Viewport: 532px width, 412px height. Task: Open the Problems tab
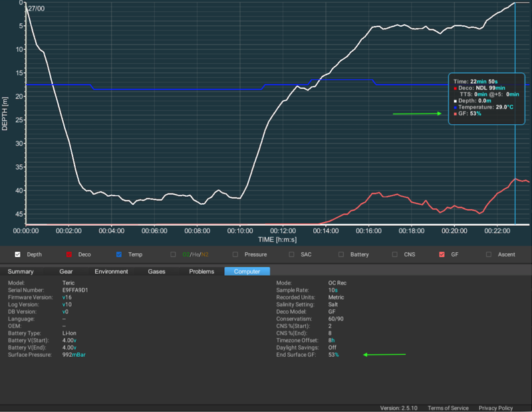pyautogui.click(x=201, y=271)
